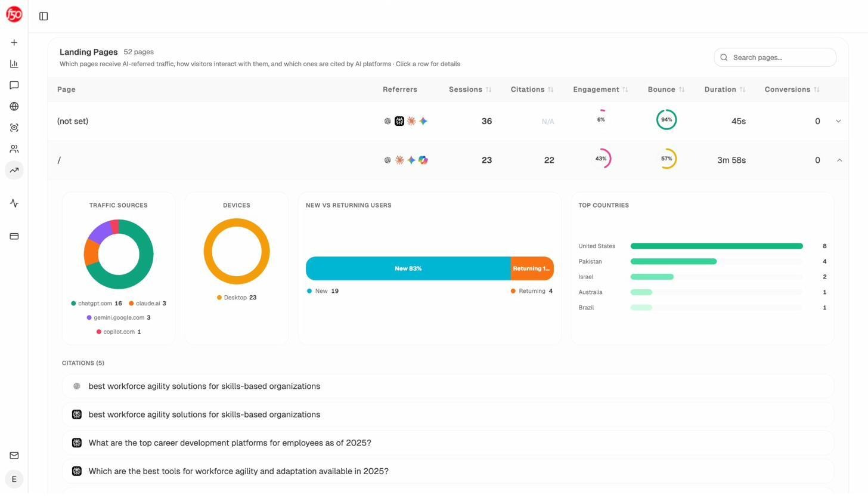Click the Copilot referrer icon on the / row
This screenshot has width=868, height=501.
coord(423,160)
